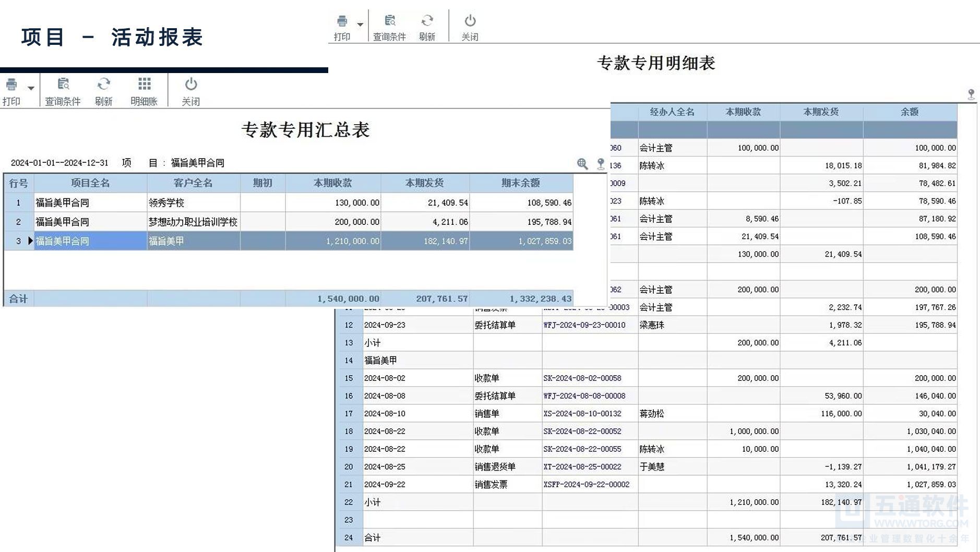Click the 期初 column header
This screenshot has width=980, height=552.
[x=262, y=183]
